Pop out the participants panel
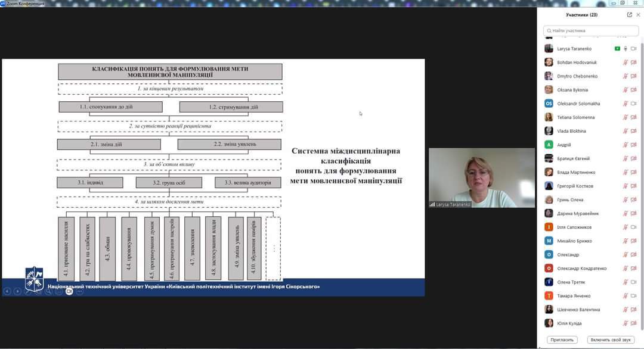The height and width of the screenshot is (349, 644). pos(629,15)
